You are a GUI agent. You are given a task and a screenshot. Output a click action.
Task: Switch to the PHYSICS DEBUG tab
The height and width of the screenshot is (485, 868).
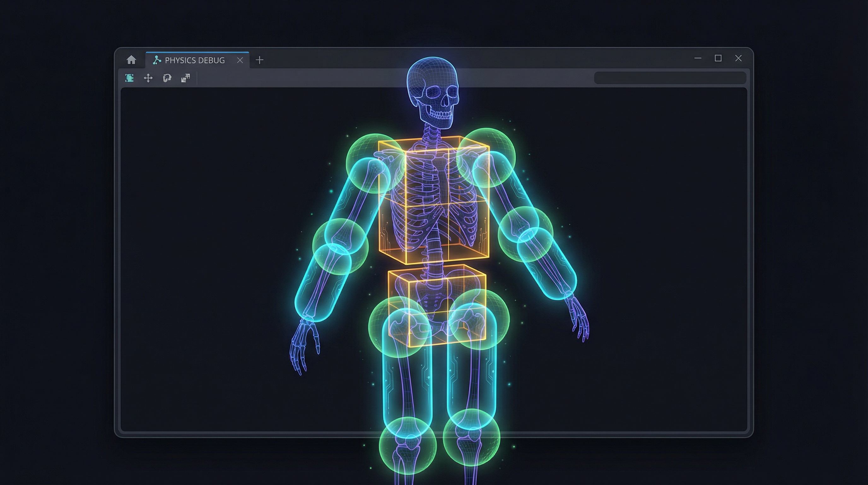click(194, 60)
